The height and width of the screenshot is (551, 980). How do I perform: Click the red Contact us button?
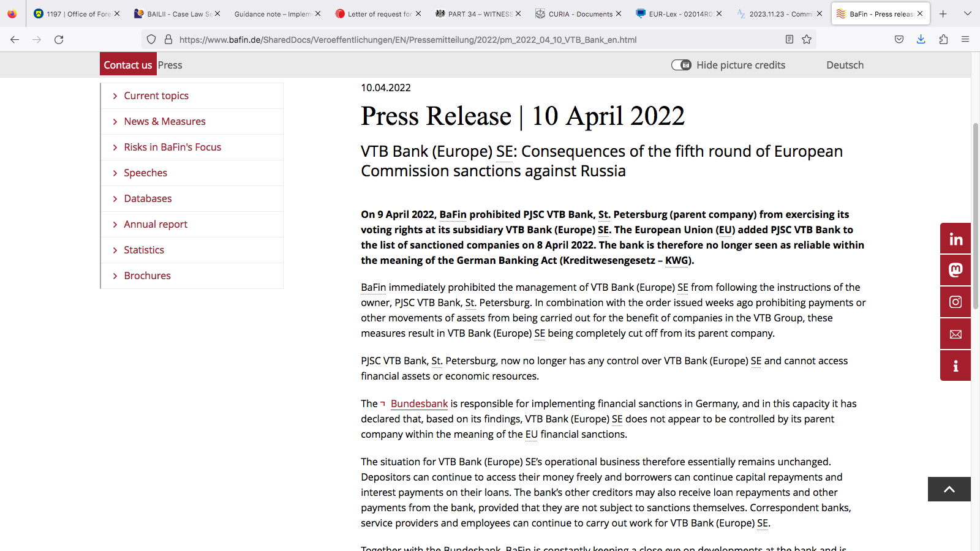tap(128, 65)
